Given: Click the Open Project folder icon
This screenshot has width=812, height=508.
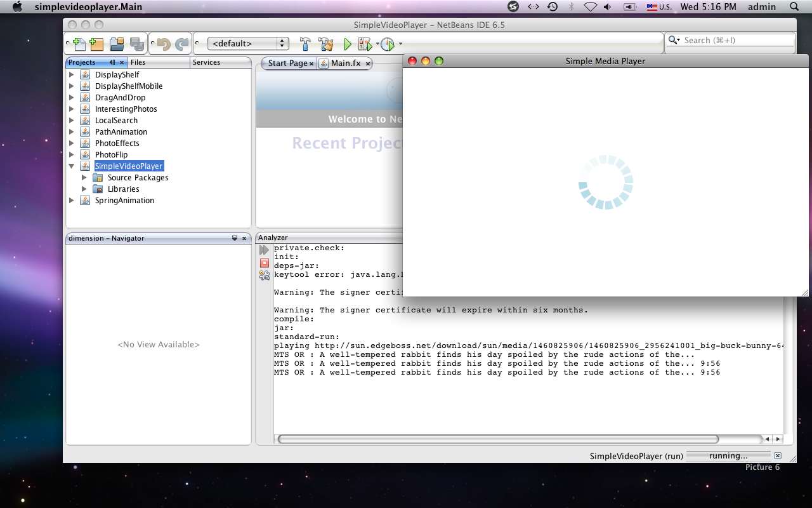Looking at the screenshot, I should (117, 44).
